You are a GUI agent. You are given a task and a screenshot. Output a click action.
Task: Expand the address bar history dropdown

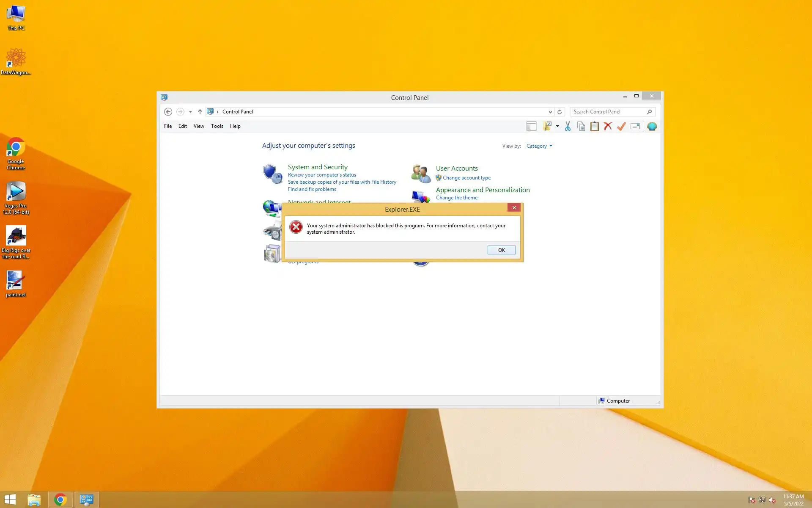pos(550,112)
